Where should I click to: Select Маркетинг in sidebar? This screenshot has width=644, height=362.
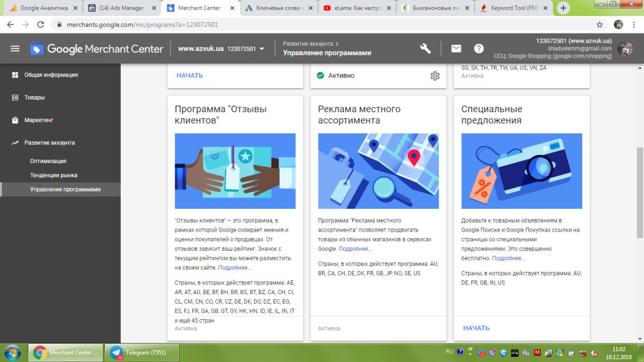pos(39,120)
